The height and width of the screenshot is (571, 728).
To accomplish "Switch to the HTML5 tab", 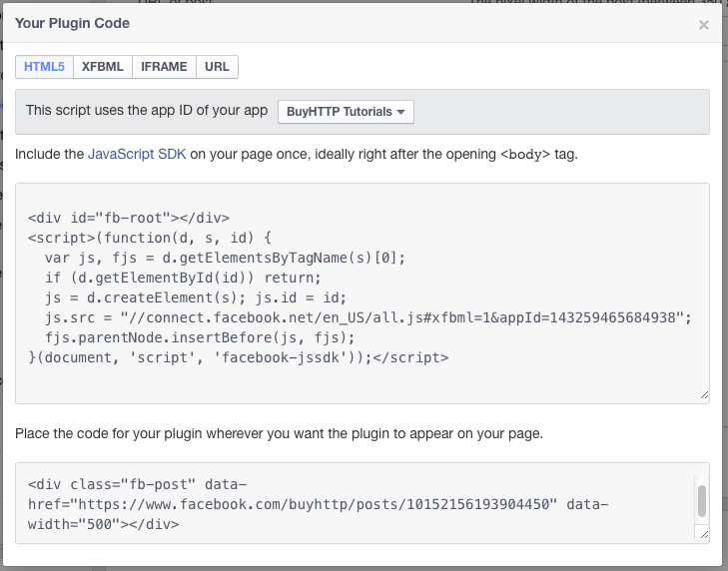I will pyautogui.click(x=44, y=67).
